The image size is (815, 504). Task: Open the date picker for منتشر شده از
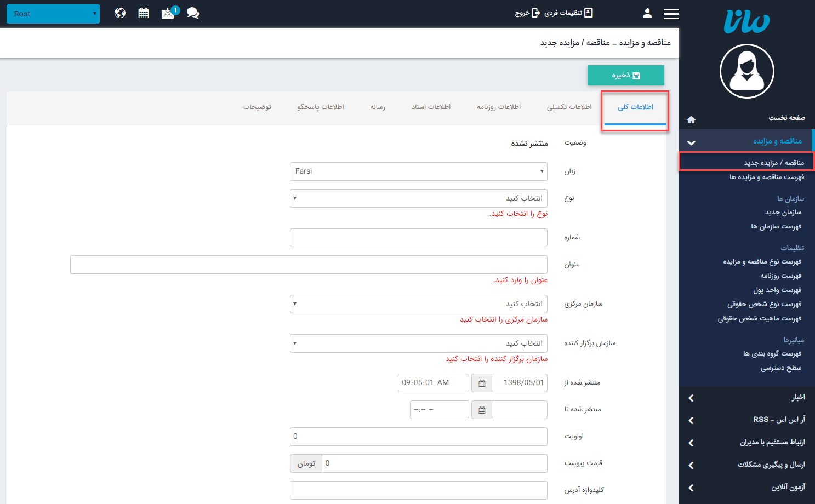click(x=481, y=382)
